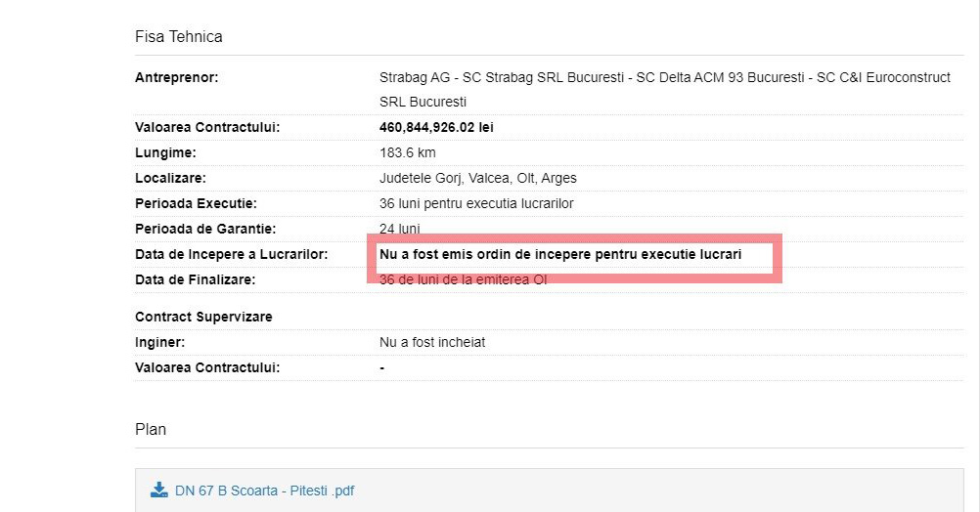Select the Contract Supervizare subheading

tap(203, 318)
